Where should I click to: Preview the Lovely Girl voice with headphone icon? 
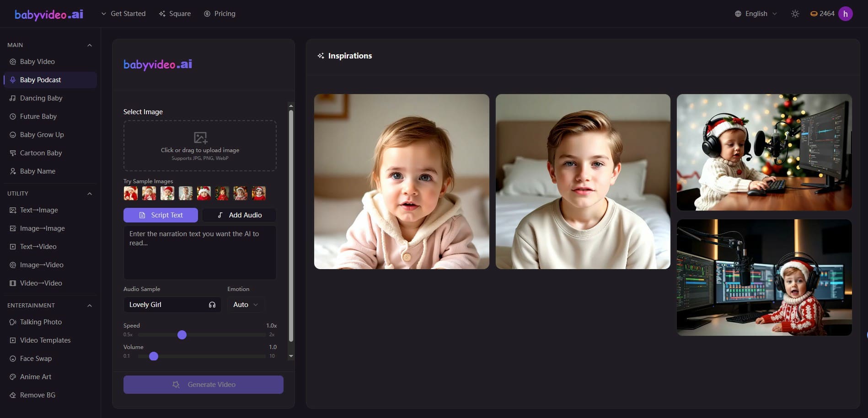pyautogui.click(x=212, y=304)
